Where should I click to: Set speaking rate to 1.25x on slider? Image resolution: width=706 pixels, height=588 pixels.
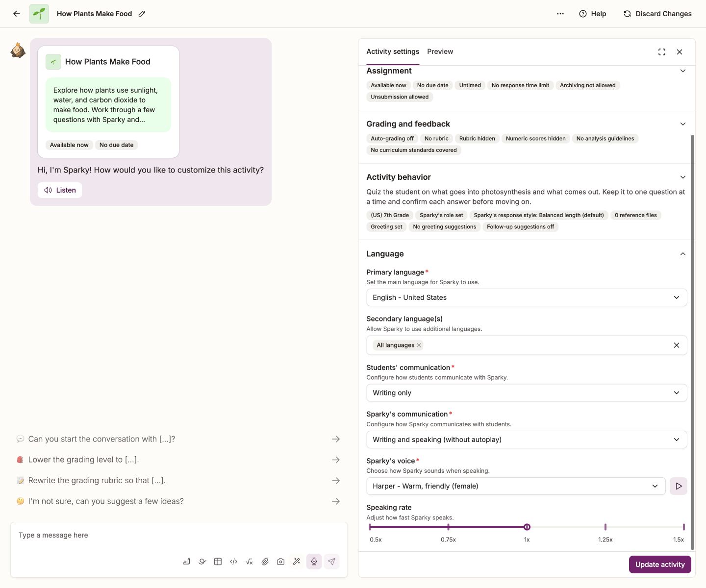tap(605, 527)
